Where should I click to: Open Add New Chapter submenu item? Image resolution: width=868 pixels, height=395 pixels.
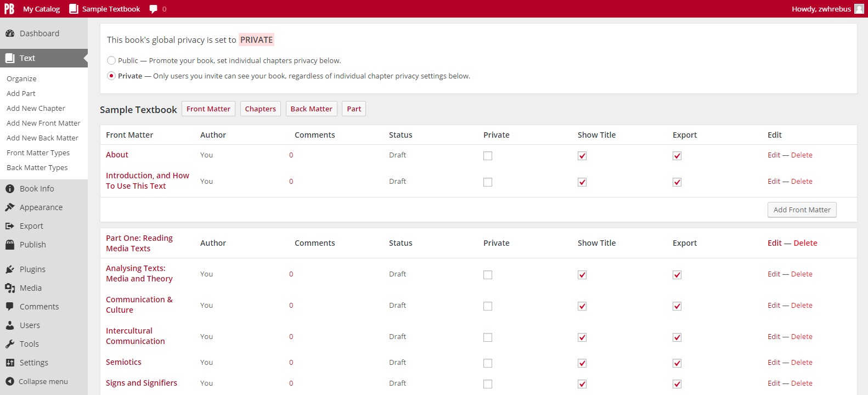pos(36,109)
